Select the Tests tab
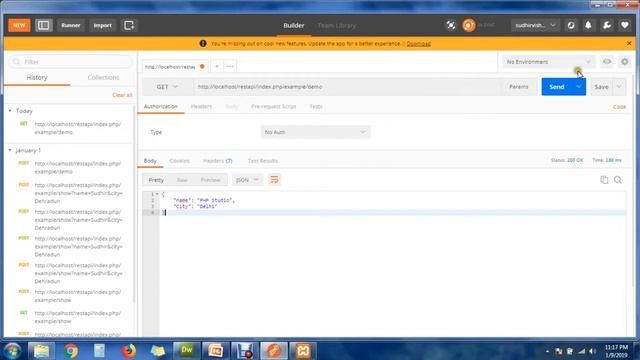The image size is (640, 360). click(316, 107)
